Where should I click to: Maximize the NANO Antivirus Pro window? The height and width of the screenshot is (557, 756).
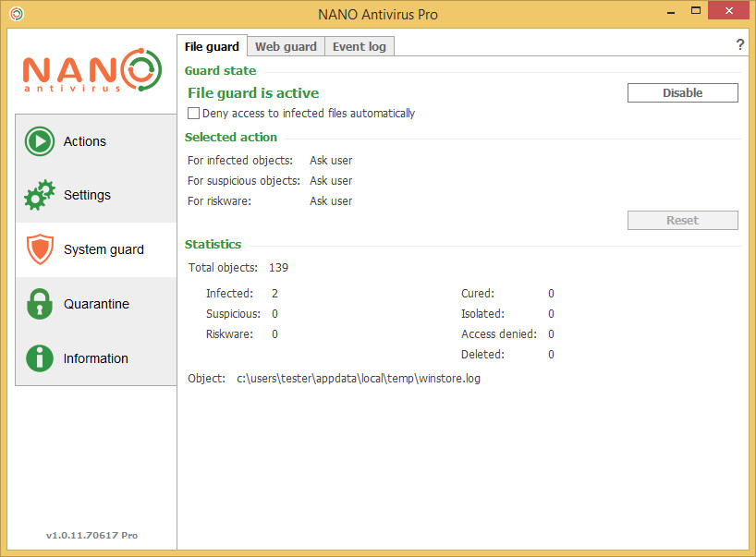(695, 11)
